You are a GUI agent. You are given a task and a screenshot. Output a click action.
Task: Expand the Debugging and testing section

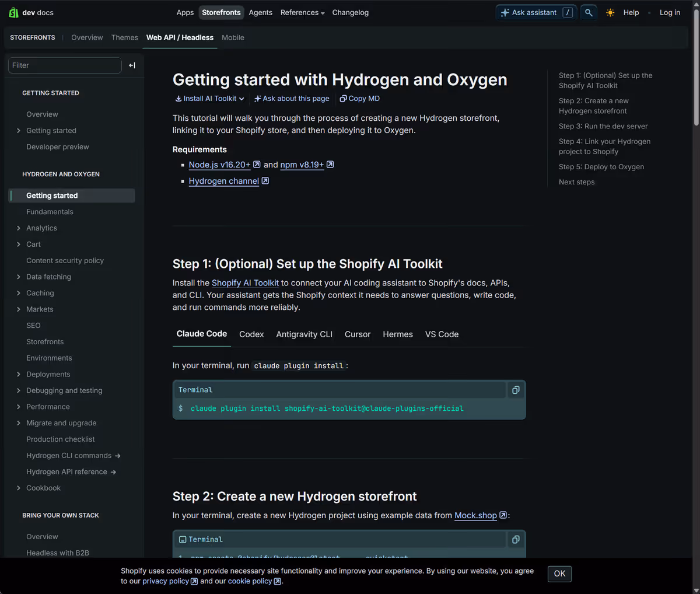click(19, 390)
